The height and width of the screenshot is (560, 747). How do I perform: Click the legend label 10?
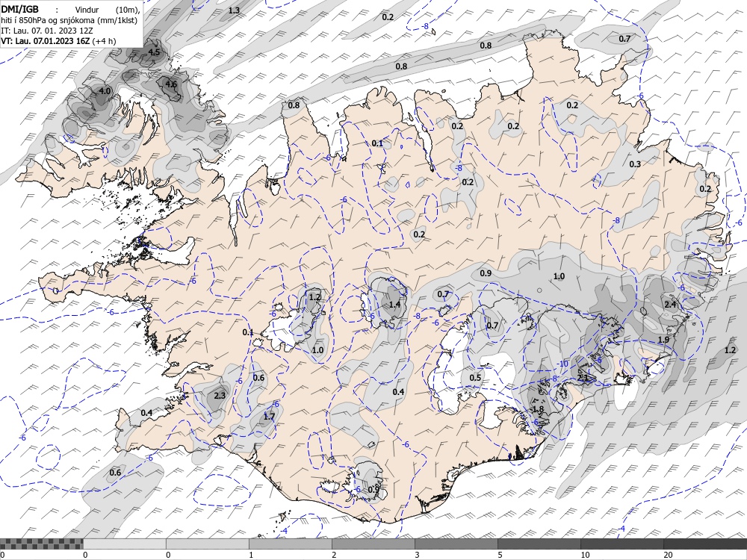[x=585, y=555]
